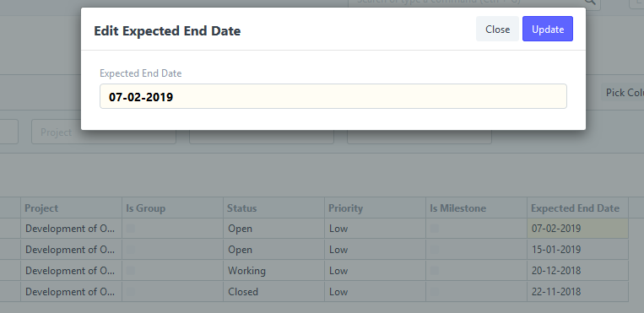Select the Project column header
644x313 pixels.
(72, 208)
